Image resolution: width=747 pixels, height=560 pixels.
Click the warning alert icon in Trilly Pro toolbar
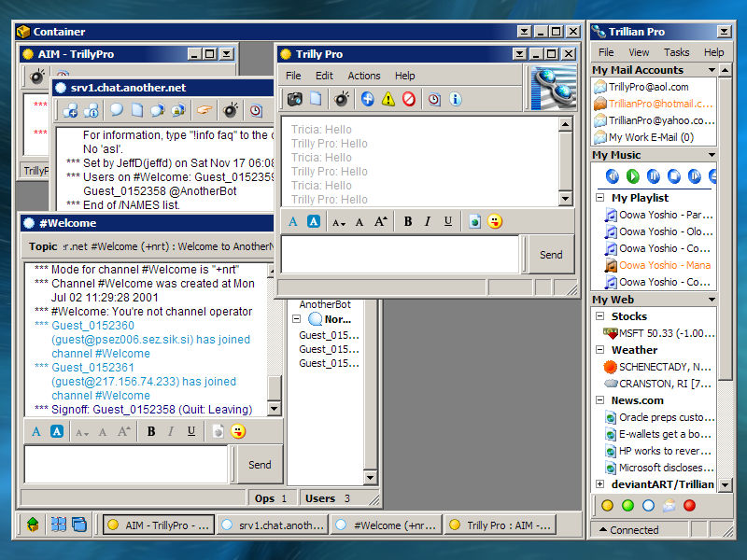click(x=388, y=99)
